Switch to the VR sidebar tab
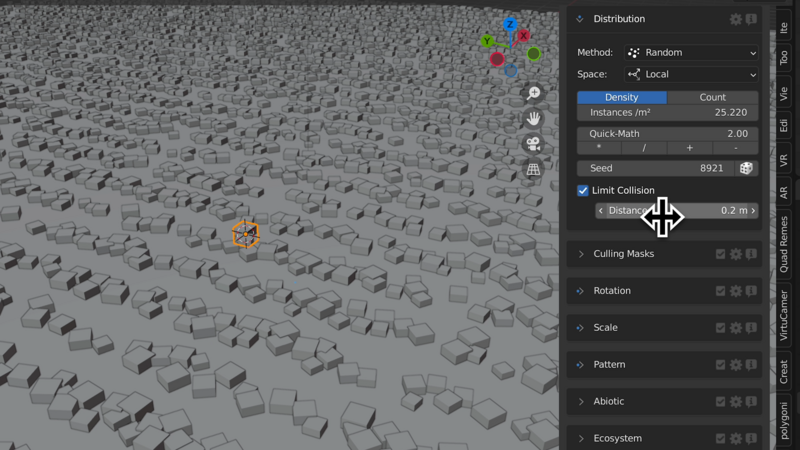Viewport: 800px width, 450px height. 784,160
